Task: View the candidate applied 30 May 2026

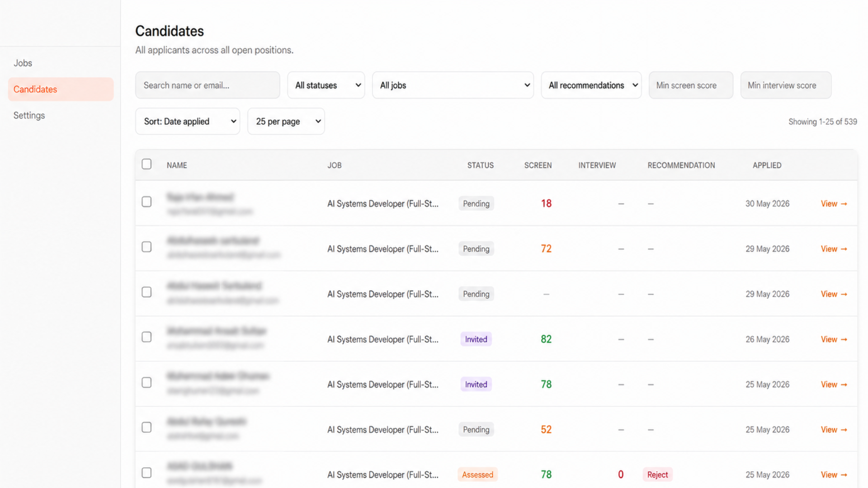Action: click(834, 204)
